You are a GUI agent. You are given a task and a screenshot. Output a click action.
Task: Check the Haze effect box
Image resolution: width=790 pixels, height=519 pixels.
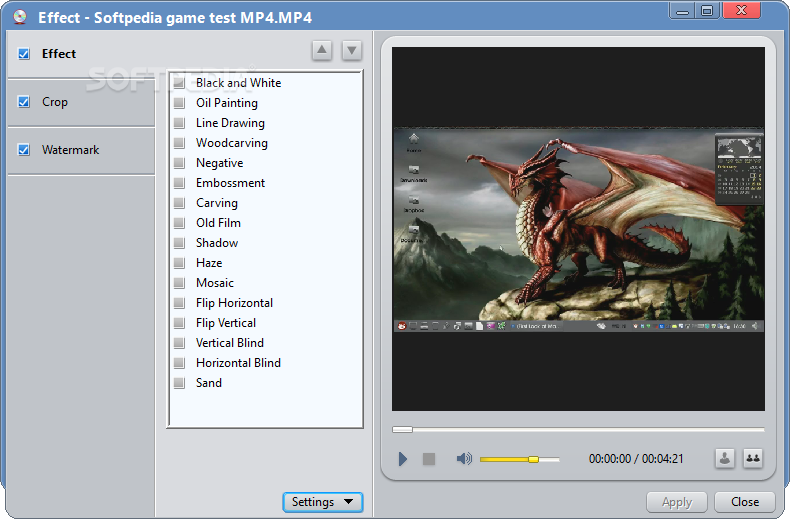pos(179,263)
